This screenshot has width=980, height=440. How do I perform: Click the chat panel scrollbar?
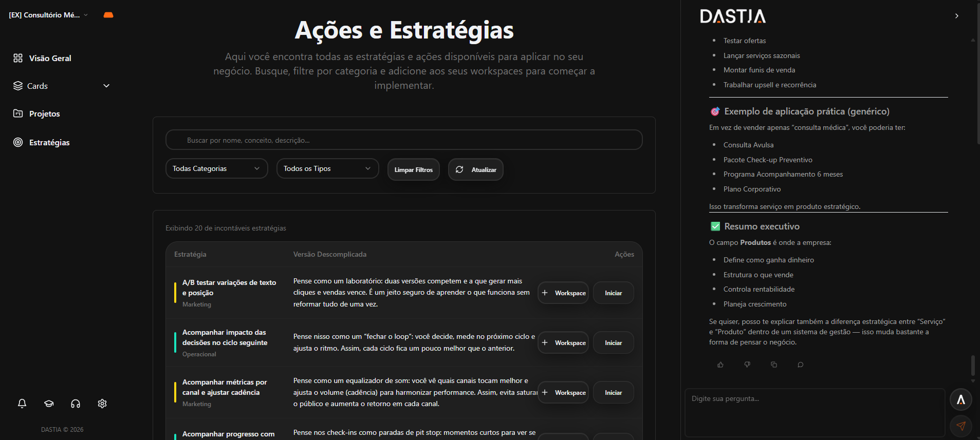pyautogui.click(x=973, y=366)
